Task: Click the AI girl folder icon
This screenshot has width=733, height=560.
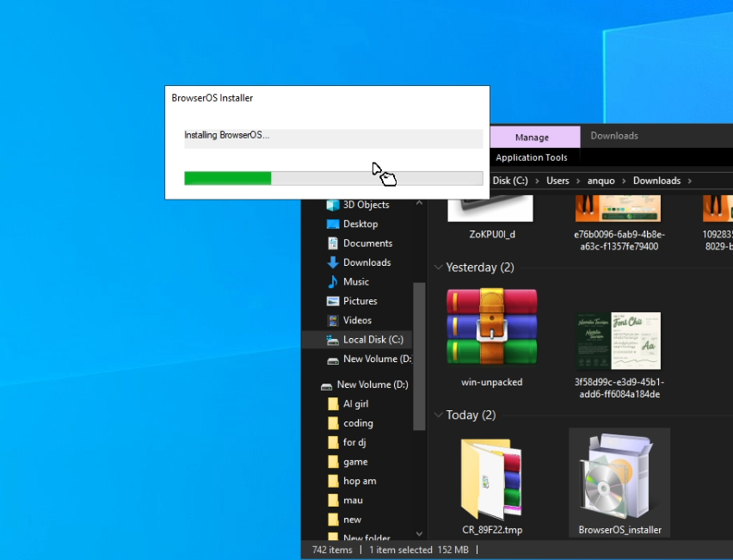Action: coord(333,404)
